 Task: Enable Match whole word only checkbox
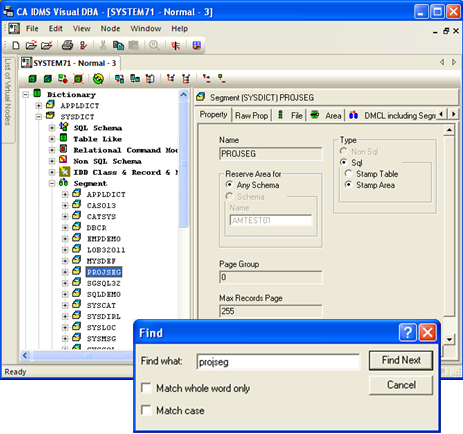tap(146, 388)
